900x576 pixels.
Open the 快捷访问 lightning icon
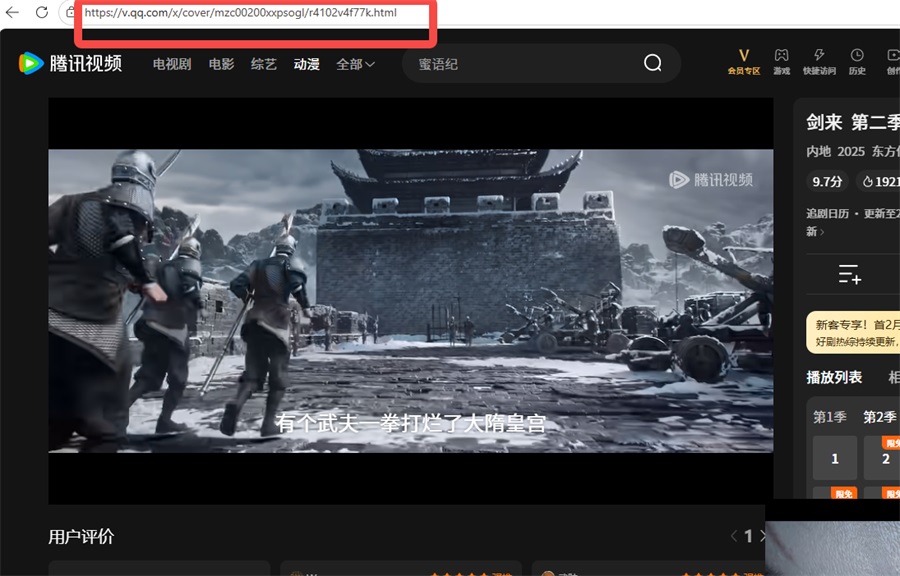coord(819,61)
